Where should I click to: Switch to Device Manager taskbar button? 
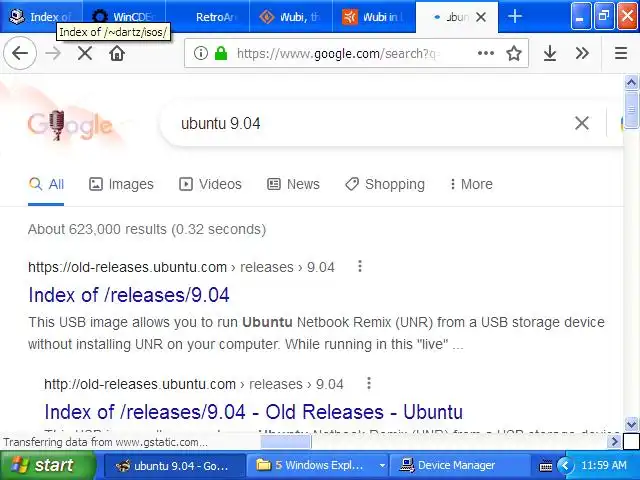click(458, 466)
